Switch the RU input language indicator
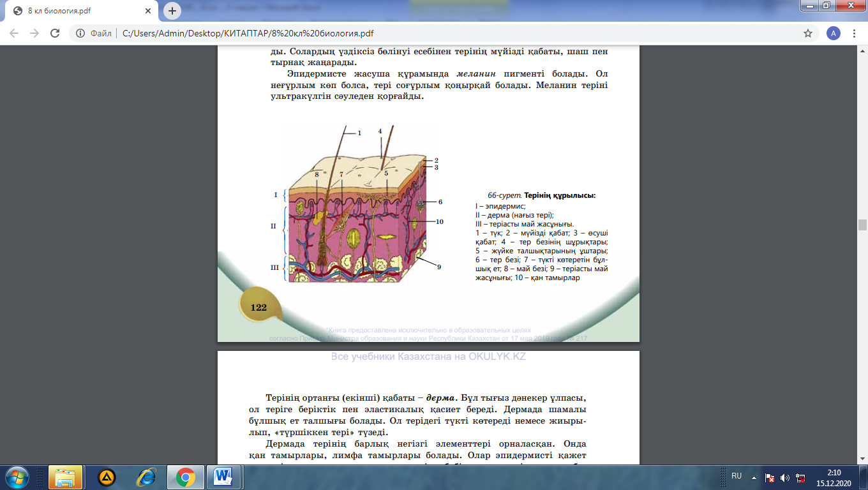 click(x=737, y=476)
